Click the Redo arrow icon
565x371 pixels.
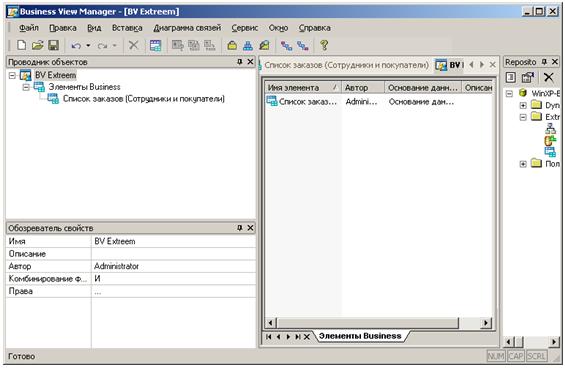102,46
